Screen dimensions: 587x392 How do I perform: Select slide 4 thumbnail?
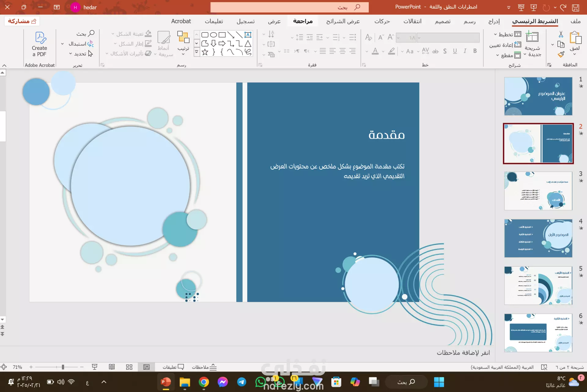[x=538, y=238]
